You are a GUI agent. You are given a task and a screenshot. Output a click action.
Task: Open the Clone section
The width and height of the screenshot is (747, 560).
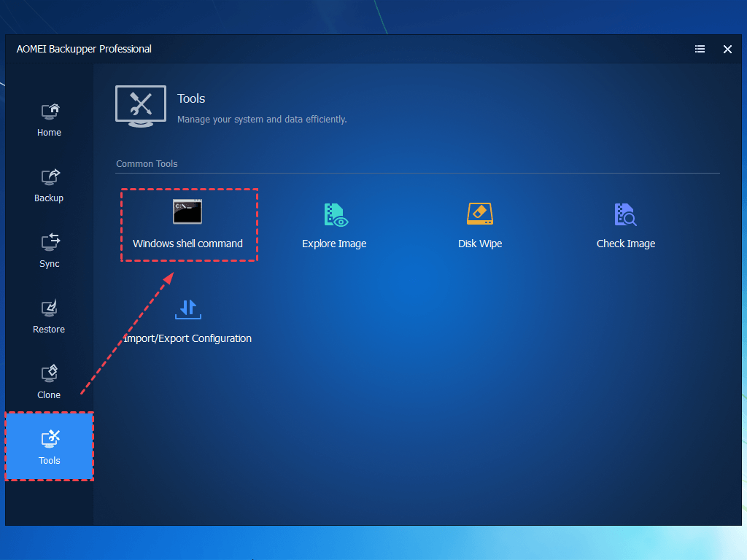point(49,383)
